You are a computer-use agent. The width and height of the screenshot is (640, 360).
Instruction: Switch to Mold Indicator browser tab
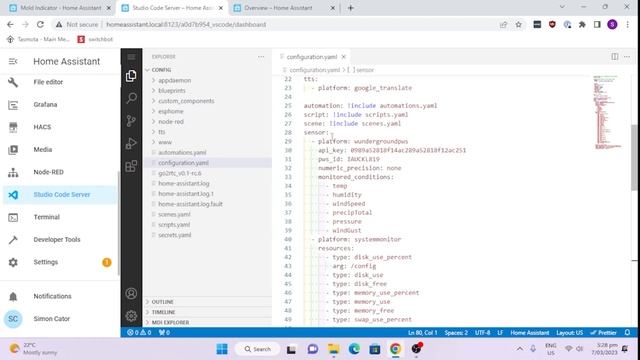(x=60, y=8)
